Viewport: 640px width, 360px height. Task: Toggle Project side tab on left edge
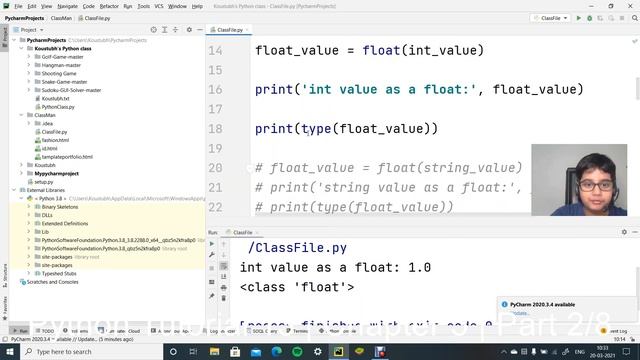pos(4,37)
